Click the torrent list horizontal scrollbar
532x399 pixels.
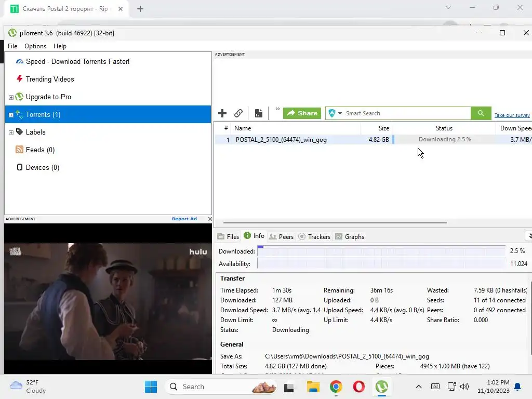coord(335,223)
